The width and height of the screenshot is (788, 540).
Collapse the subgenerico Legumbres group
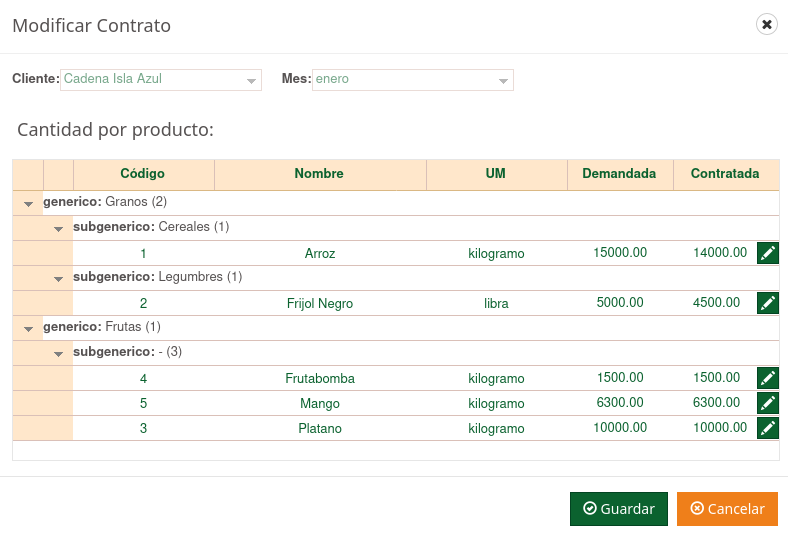(59, 278)
